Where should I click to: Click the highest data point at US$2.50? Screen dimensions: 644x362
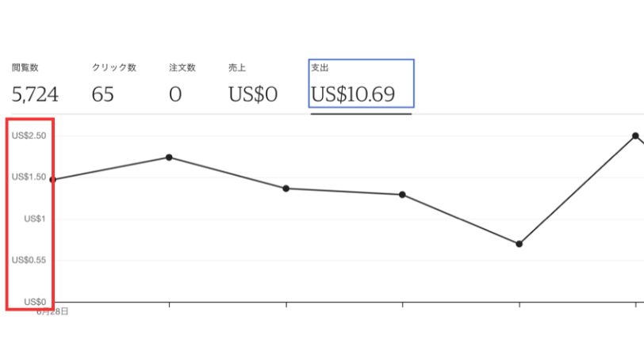(635, 136)
